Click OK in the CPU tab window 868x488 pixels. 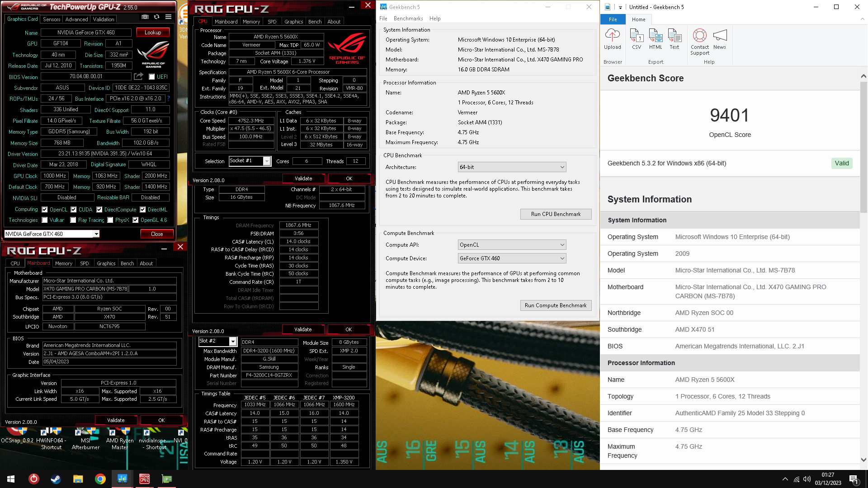349,178
